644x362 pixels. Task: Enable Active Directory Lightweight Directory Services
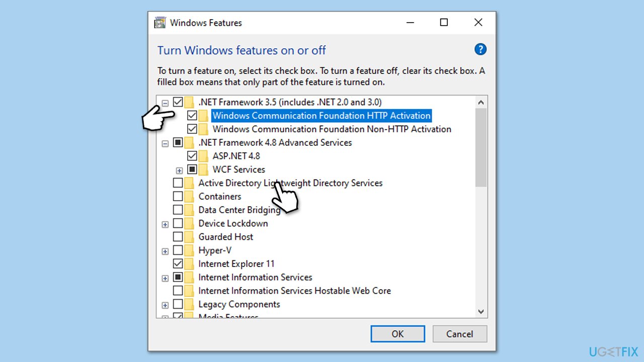[x=178, y=183]
